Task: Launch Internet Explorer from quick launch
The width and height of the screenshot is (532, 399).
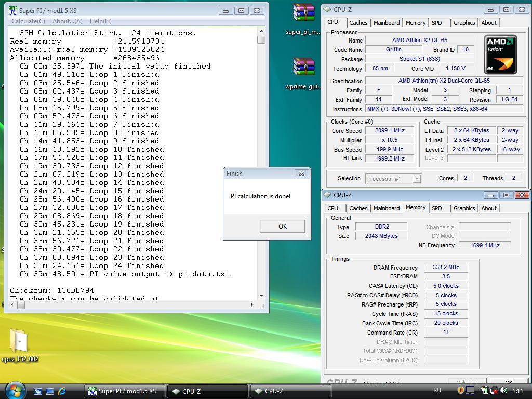Action: coord(62,391)
